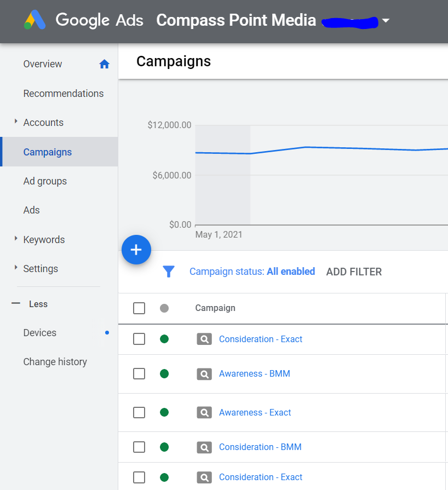
Task: Click the blue plus button to create a campaign
Action: [136, 250]
